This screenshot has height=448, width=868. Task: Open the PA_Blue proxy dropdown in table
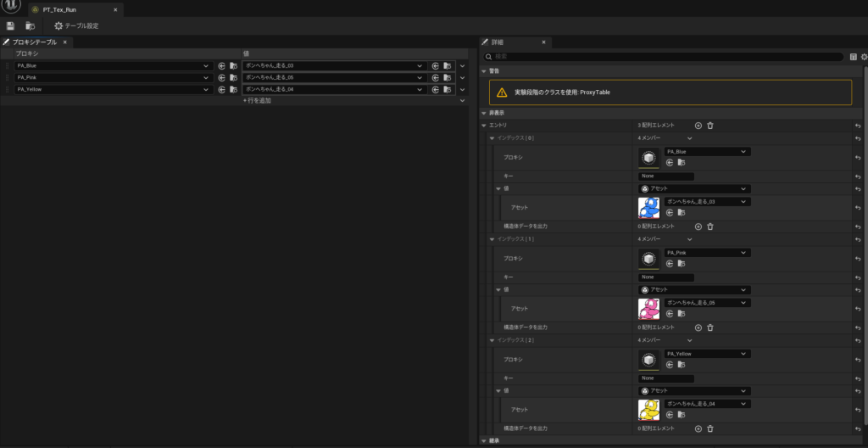point(113,65)
